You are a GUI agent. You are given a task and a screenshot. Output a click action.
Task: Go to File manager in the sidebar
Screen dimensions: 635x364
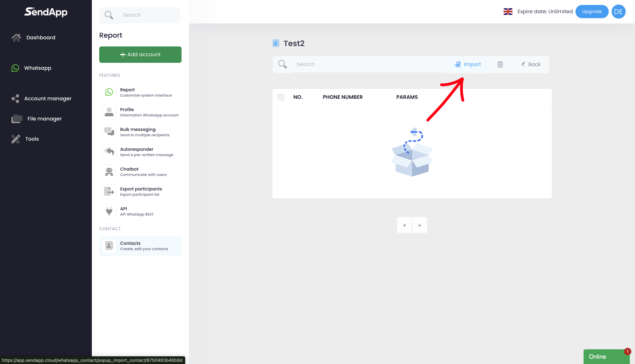click(x=44, y=119)
